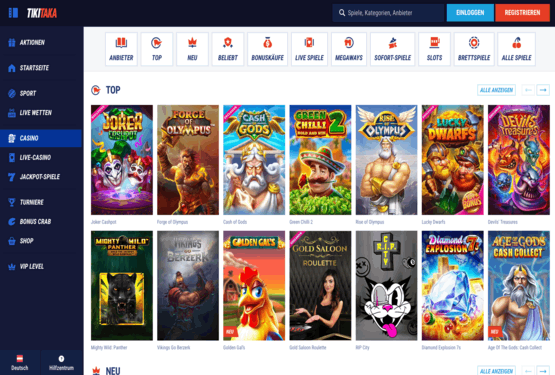Screen dimensions: 555x375
Task: Click the 'Lucky Dwarfs' title text
Action: 434,222
